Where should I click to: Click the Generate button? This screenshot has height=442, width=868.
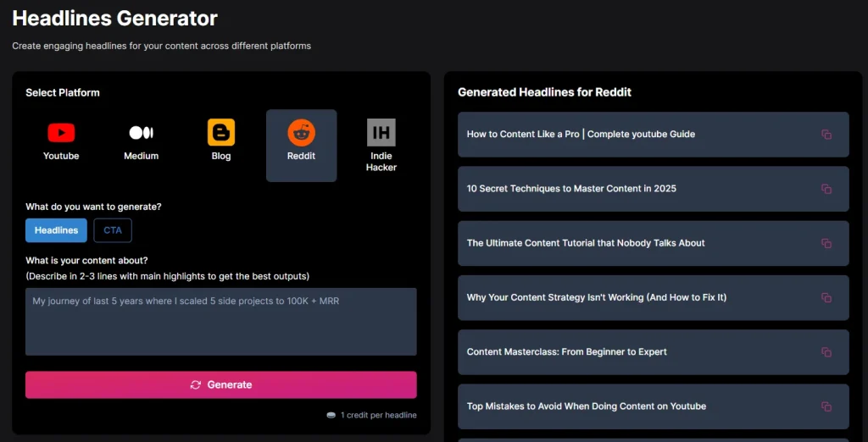coord(220,384)
